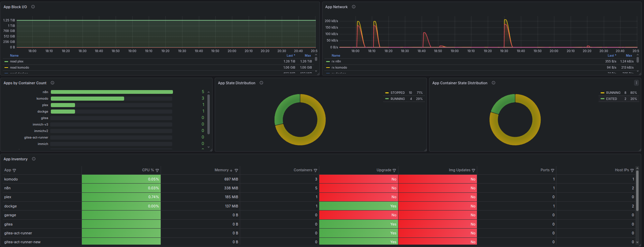This screenshot has height=247, width=644.
Task: Sort network legend by Max column
Action: click(x=629, y=56)
